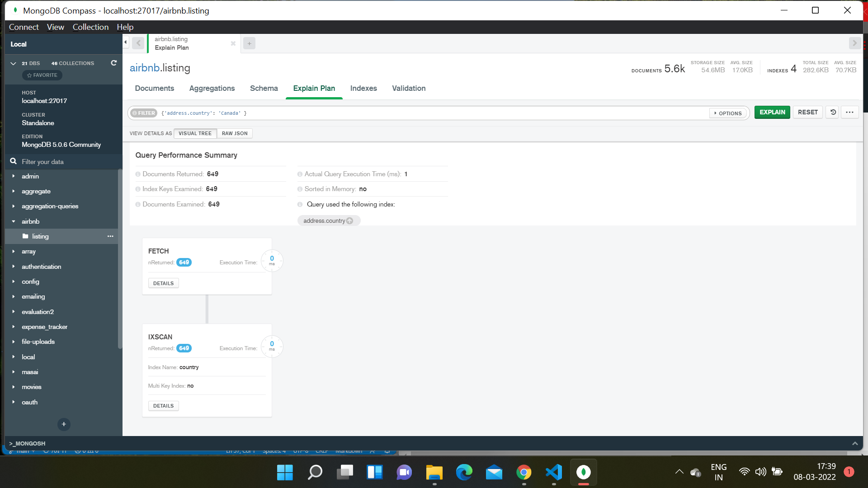Switch view details to Raw JSON
Viewport: 868px width, 488px height.
234,133
